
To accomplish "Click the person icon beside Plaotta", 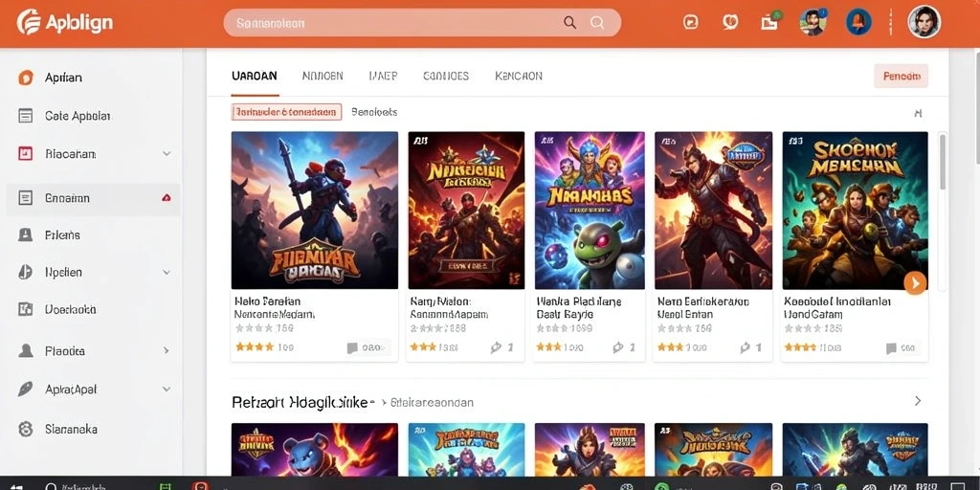I will [25, 350].
